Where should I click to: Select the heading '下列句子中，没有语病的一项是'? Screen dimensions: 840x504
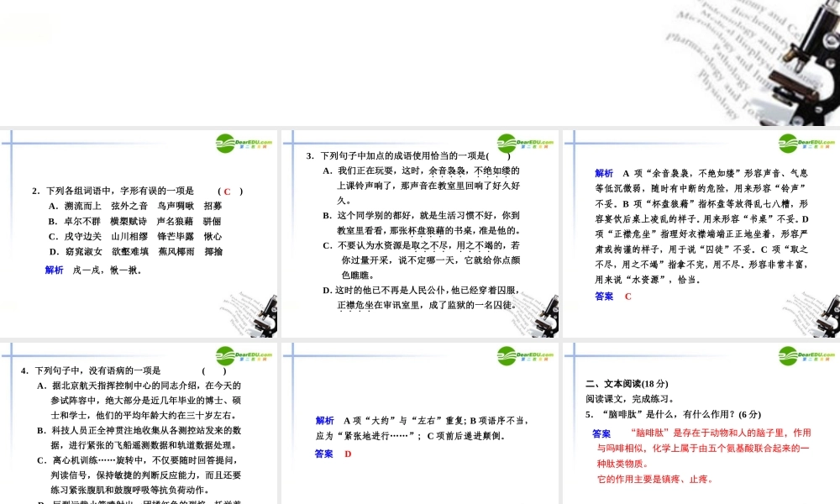(x=97, y=370)
